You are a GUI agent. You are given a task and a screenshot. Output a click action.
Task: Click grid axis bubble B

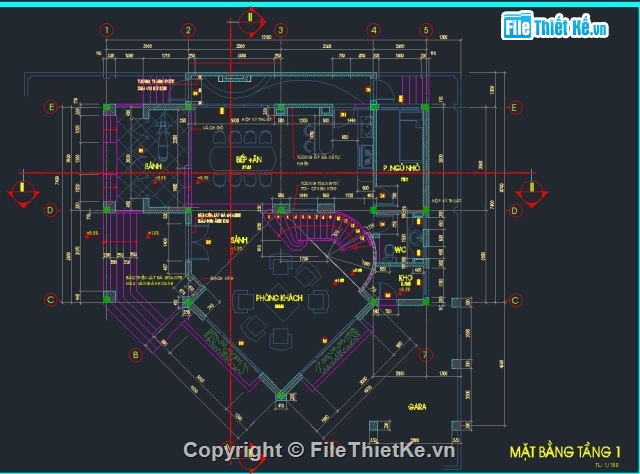(x=136, y=355)
